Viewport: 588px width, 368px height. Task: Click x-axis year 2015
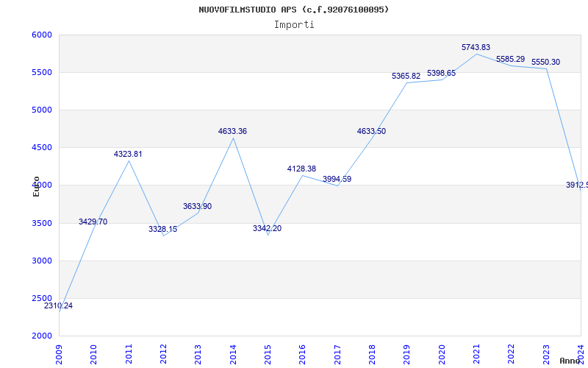pyautogui.click(x=268, y=355)
